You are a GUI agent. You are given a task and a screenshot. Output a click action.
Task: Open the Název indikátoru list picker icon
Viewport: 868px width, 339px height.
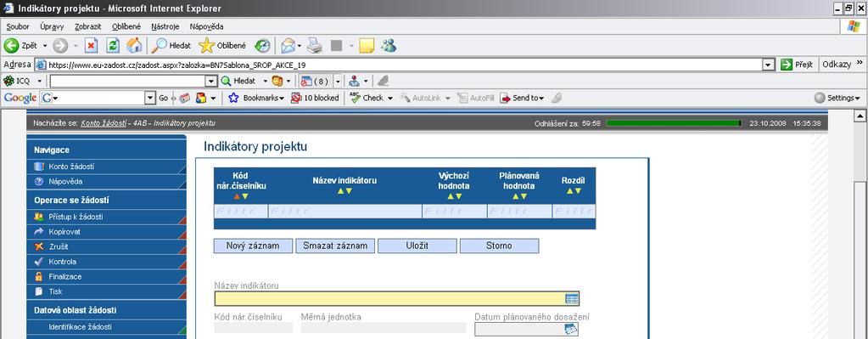(572, 298)
